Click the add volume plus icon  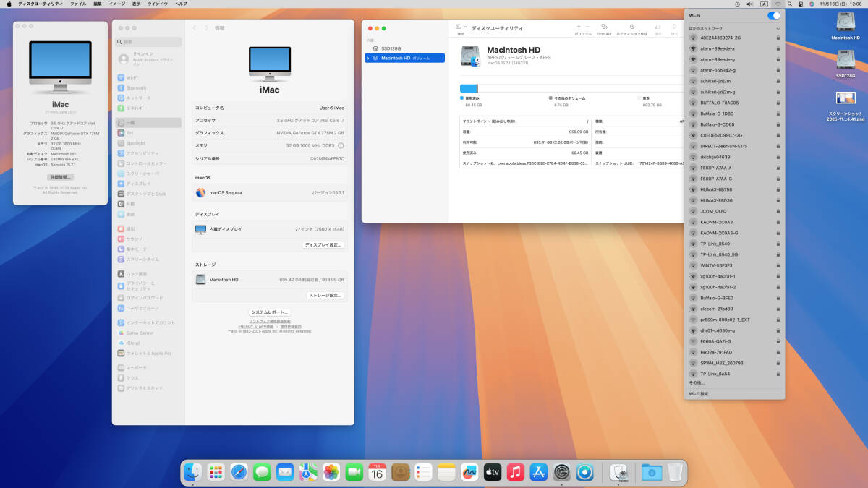[579, 27]
